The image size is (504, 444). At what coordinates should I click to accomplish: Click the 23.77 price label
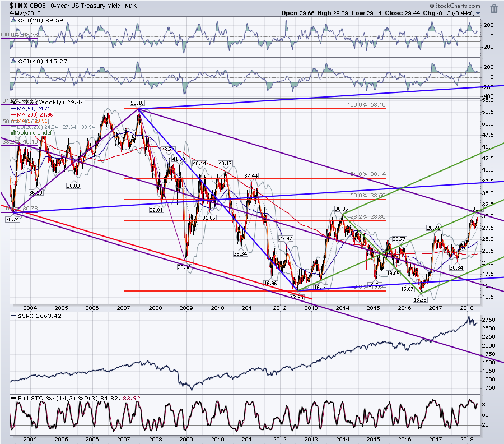pos(399,239)
